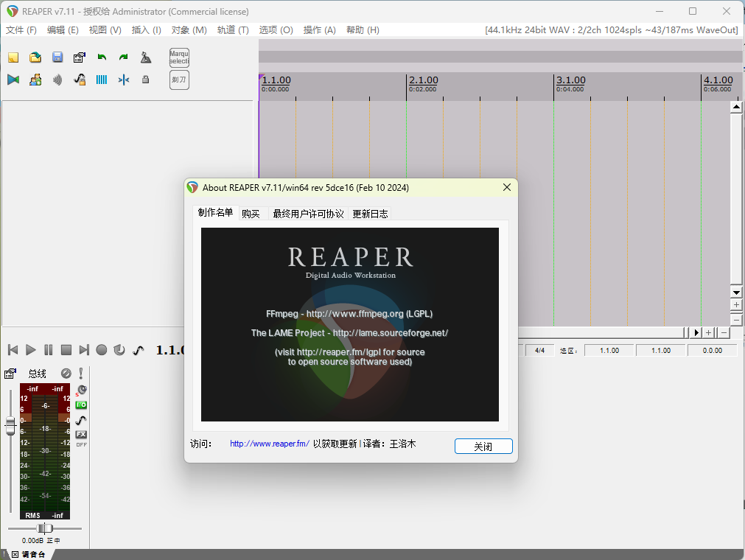Viewport: 745px width, 560px height.
Task: Redo an action using the toolbar icon
Action: [123, 57]
